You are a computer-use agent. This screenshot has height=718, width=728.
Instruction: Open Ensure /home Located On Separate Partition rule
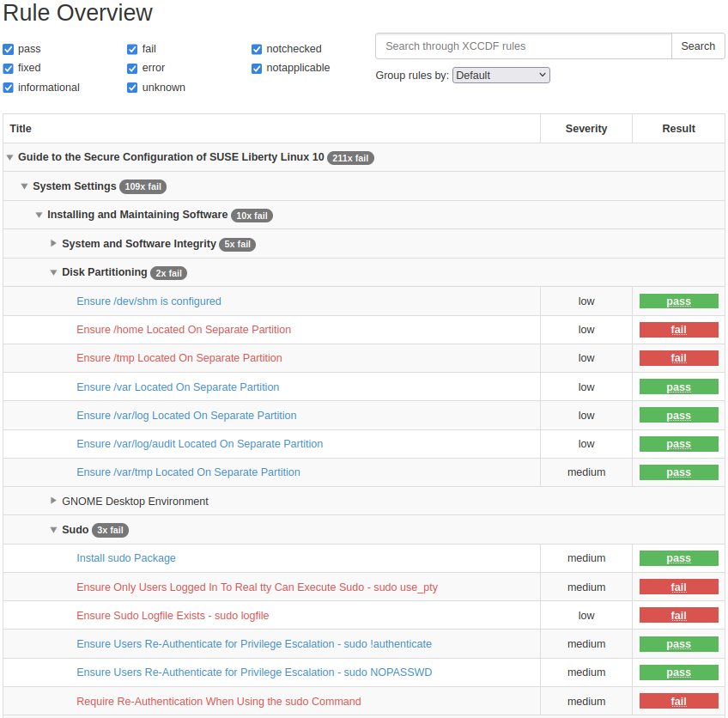pyautogui.click(x=184, y=330)
